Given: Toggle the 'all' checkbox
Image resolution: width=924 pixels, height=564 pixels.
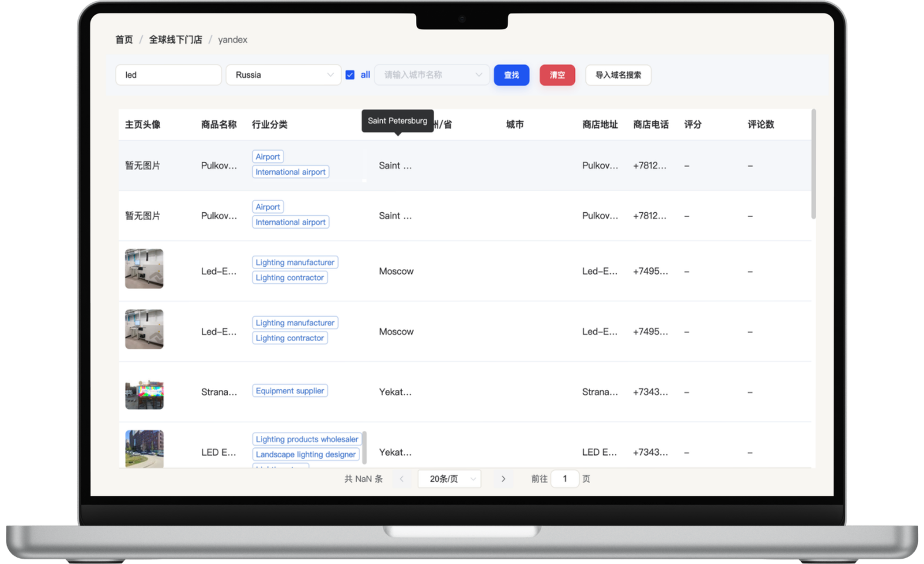Looking at the screenshot, I should pos(350,75).
